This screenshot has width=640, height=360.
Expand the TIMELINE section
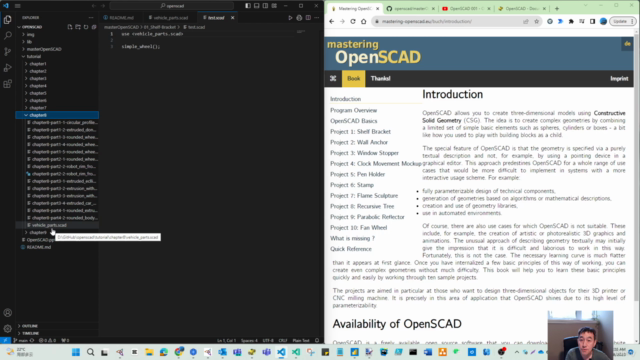point(30,333)
